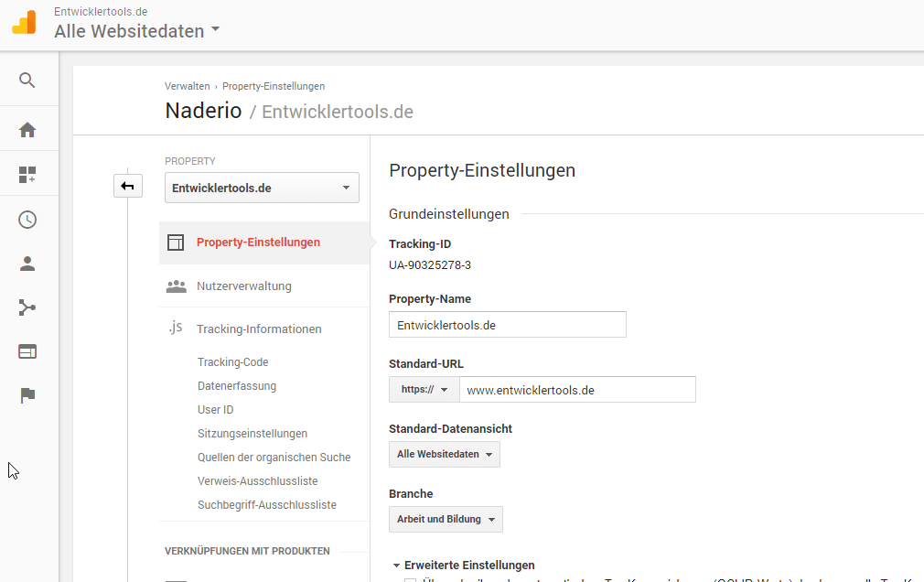Click the back arrow button
Viewport: 924px width, 582px height.
pos(128,187)
